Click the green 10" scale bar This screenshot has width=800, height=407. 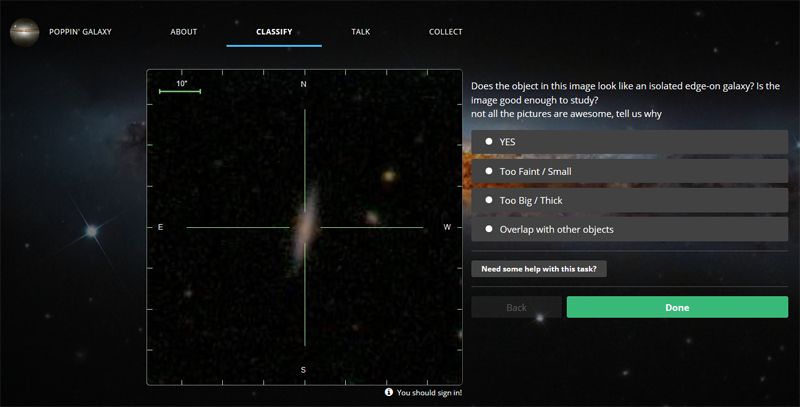pos(181,92)
